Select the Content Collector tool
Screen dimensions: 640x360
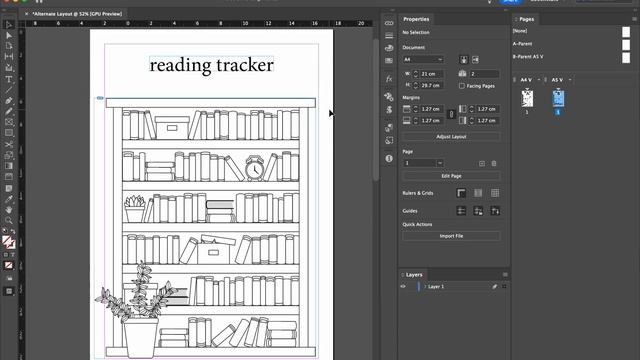pos(9,68)
